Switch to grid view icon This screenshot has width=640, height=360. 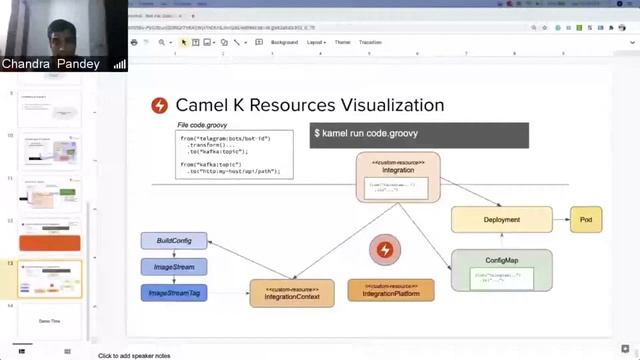click(67, 351)
